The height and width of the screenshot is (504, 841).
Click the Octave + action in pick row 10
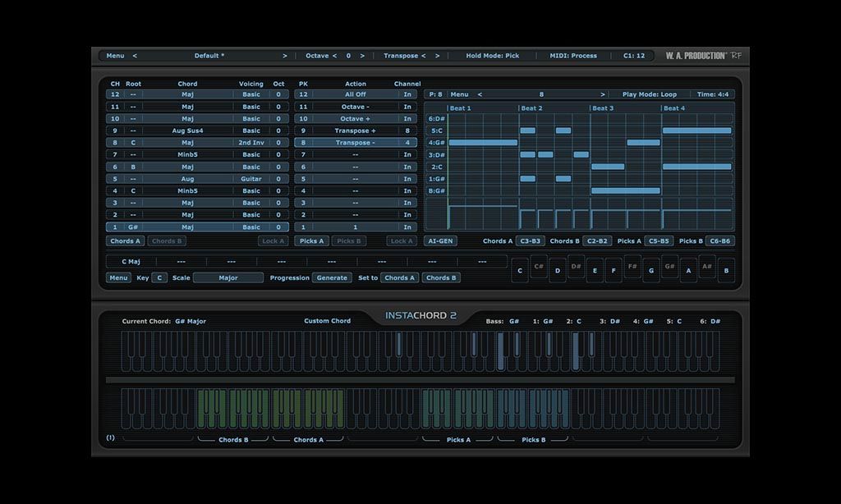[355, 118]
